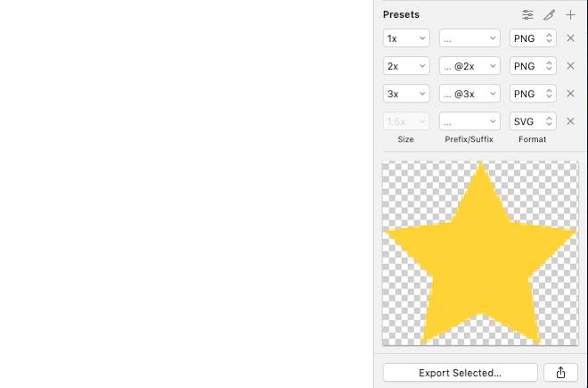Click the Presets section header

coord(402,14)
